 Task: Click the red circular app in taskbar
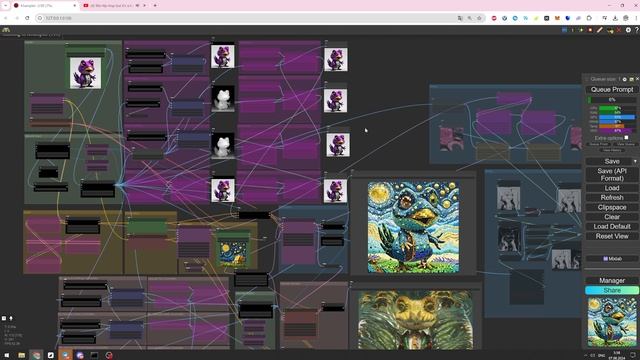coord(109,356)
